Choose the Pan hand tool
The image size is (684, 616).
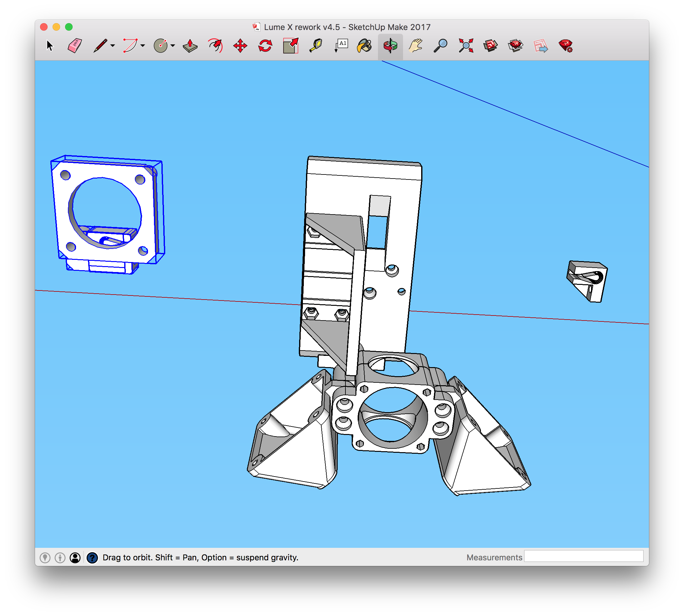pyautogui.click(x=416, y=46)
